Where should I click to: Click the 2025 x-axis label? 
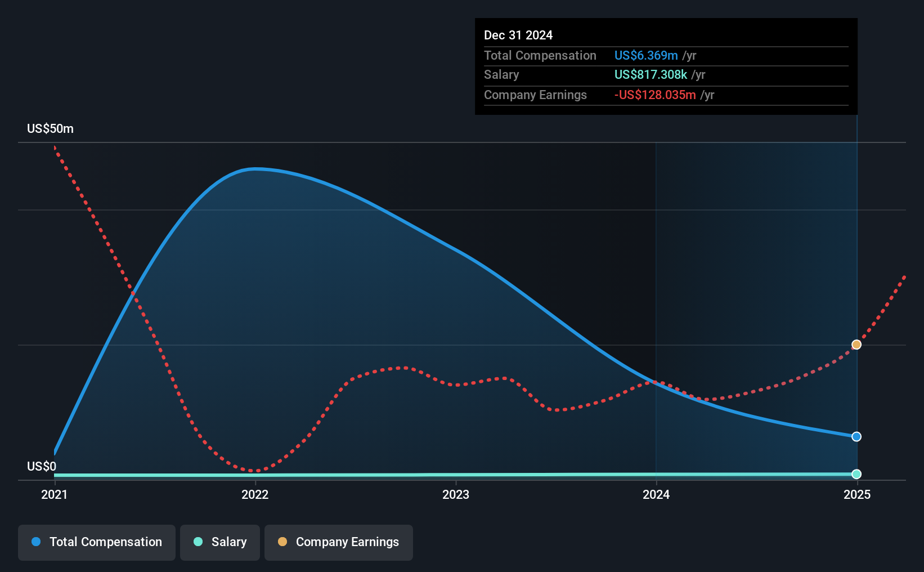click(x=857, y=494)
